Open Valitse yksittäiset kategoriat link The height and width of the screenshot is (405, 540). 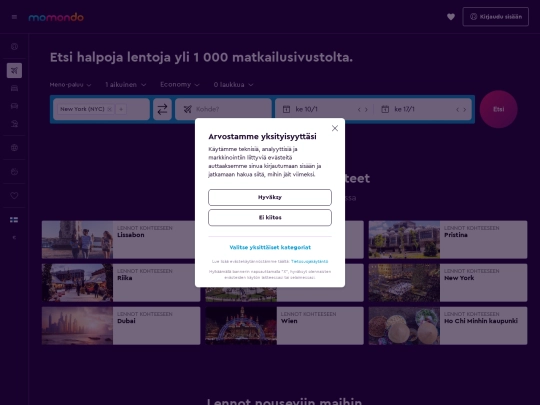270,247
